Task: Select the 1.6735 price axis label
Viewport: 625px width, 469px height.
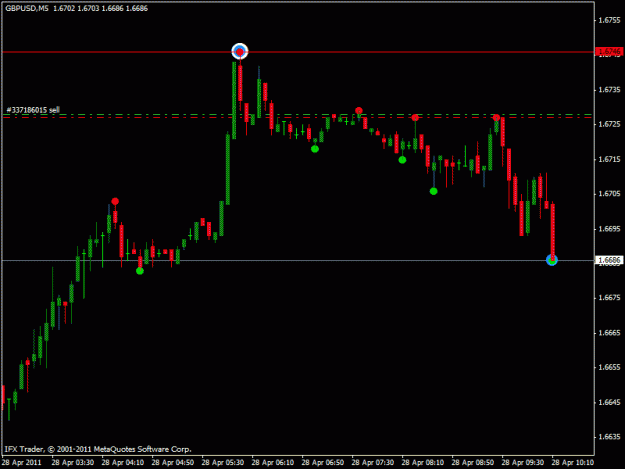Action: (609, 90)
